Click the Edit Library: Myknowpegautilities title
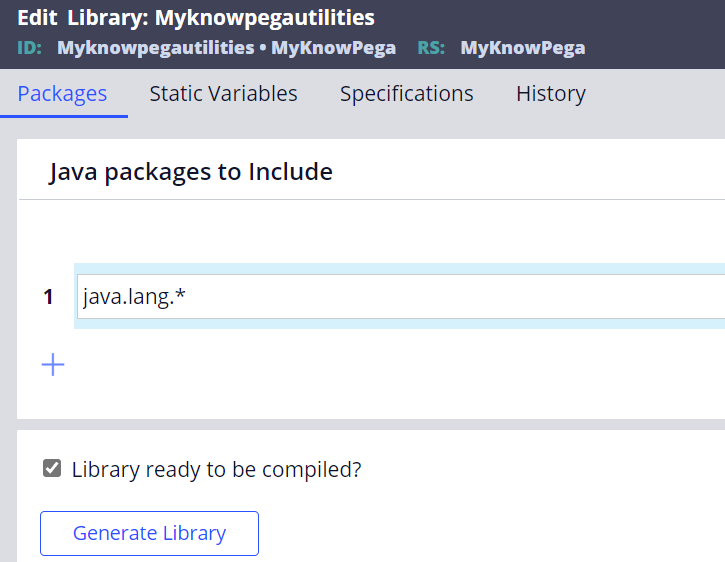 [196, 18]
